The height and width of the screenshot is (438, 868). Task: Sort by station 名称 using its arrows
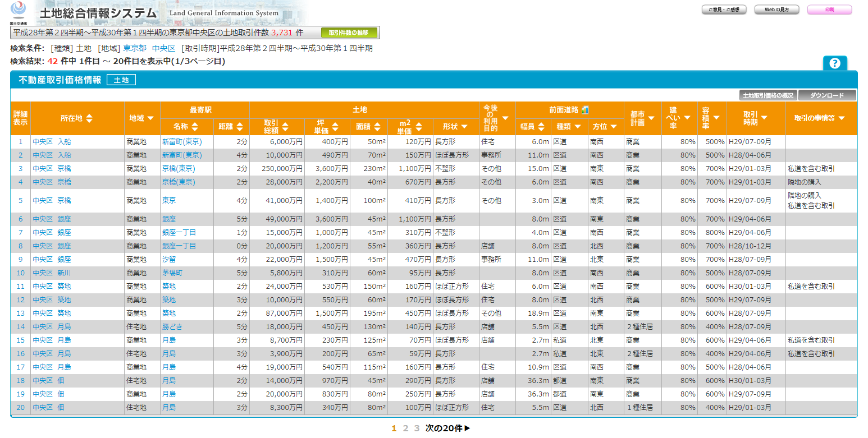point(194,127)
